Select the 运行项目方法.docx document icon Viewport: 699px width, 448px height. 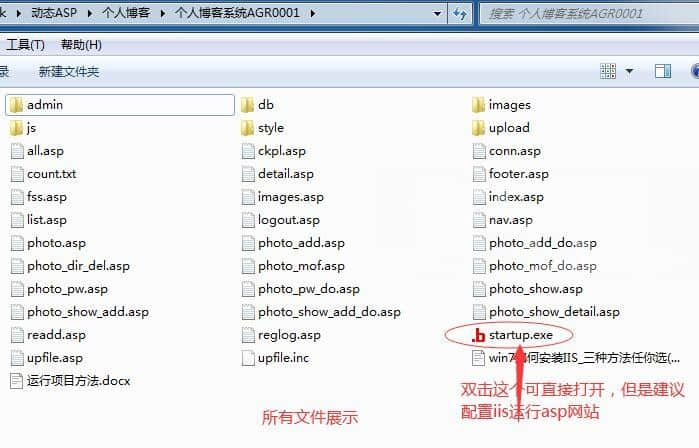click(x=16, y=381)
